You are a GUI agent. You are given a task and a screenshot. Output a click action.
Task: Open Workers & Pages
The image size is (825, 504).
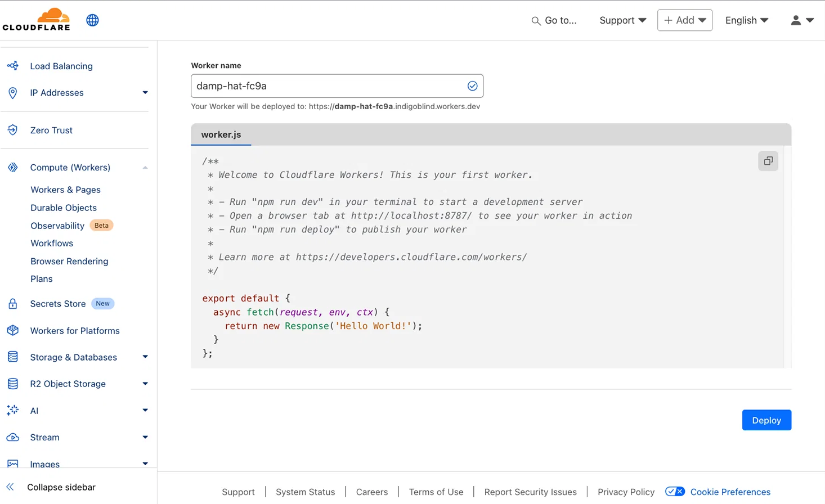65,190
